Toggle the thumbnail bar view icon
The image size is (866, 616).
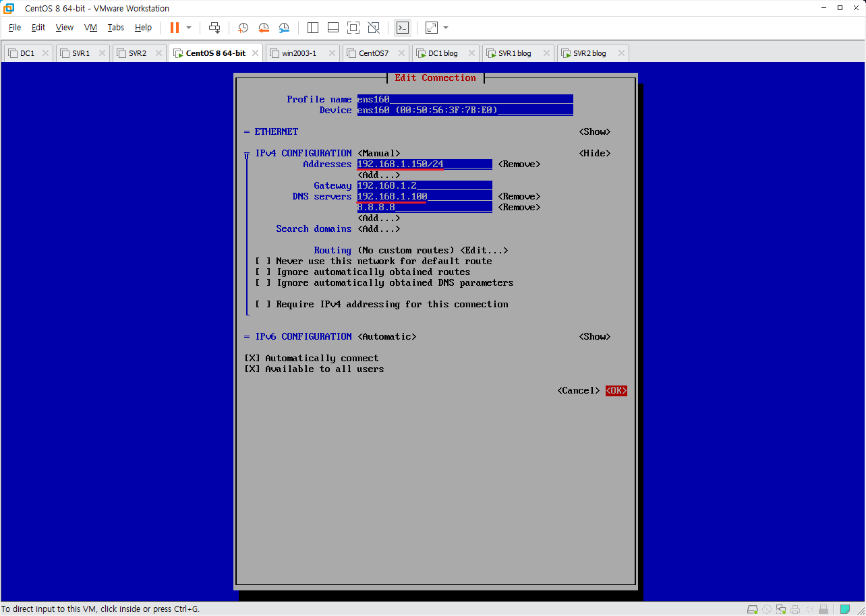[x=333, y=28]
